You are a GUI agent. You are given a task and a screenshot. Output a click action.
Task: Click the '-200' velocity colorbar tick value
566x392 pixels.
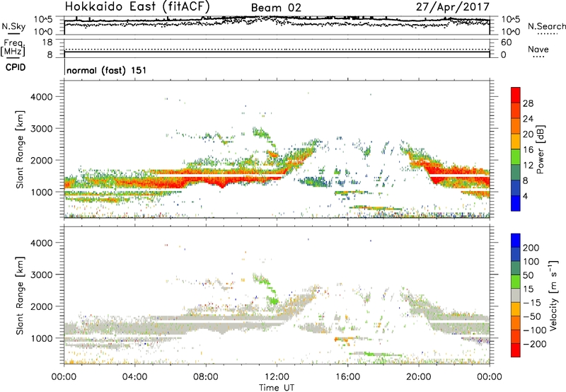[535, 344]
